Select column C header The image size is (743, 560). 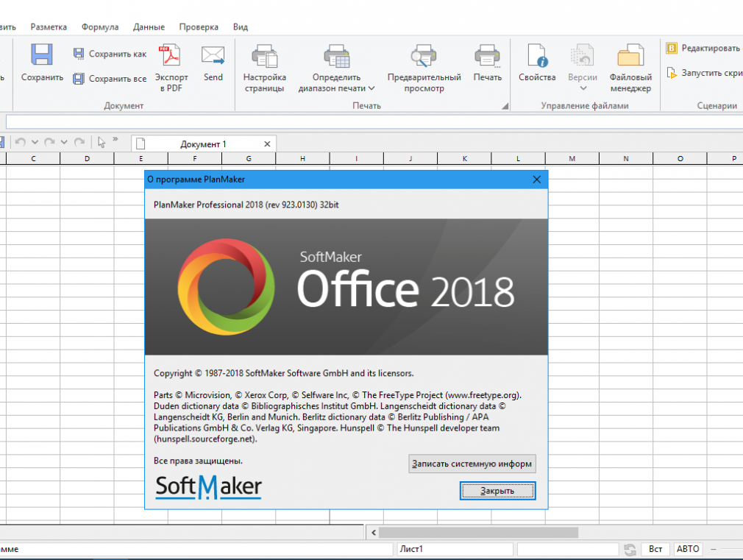point(33,159)
